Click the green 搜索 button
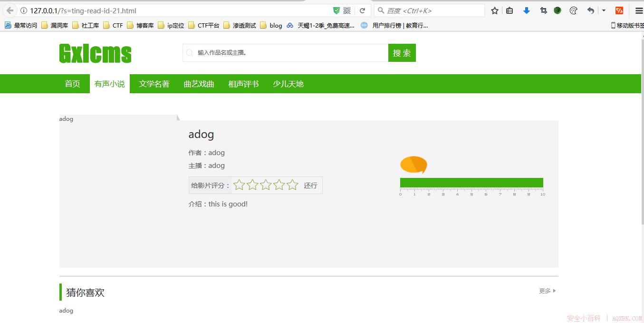This screenshot has width=644, height=323. coord(402,53)
